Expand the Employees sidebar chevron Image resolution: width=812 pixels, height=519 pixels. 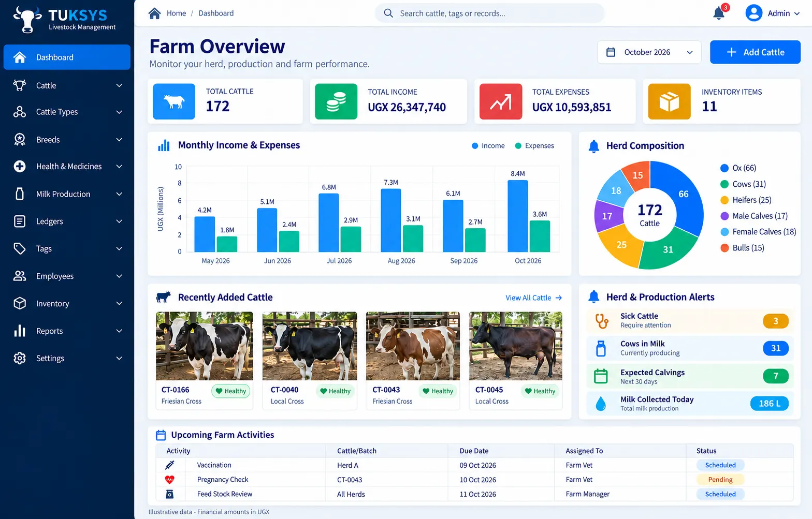[x=119, y=276]
